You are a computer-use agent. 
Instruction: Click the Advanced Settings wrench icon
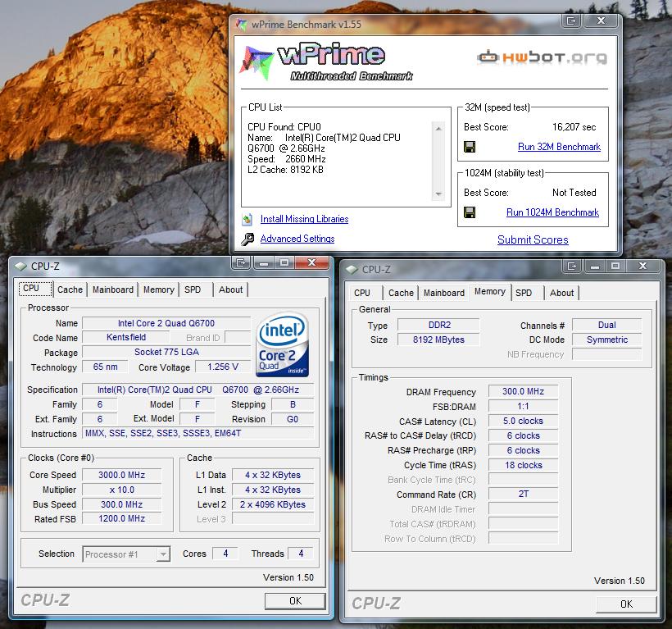click(x=247, y=239)
